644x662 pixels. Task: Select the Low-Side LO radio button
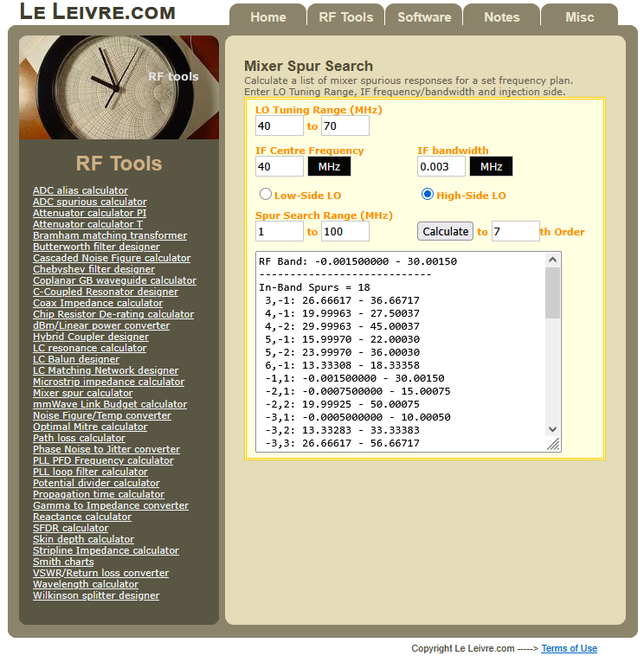266,195
